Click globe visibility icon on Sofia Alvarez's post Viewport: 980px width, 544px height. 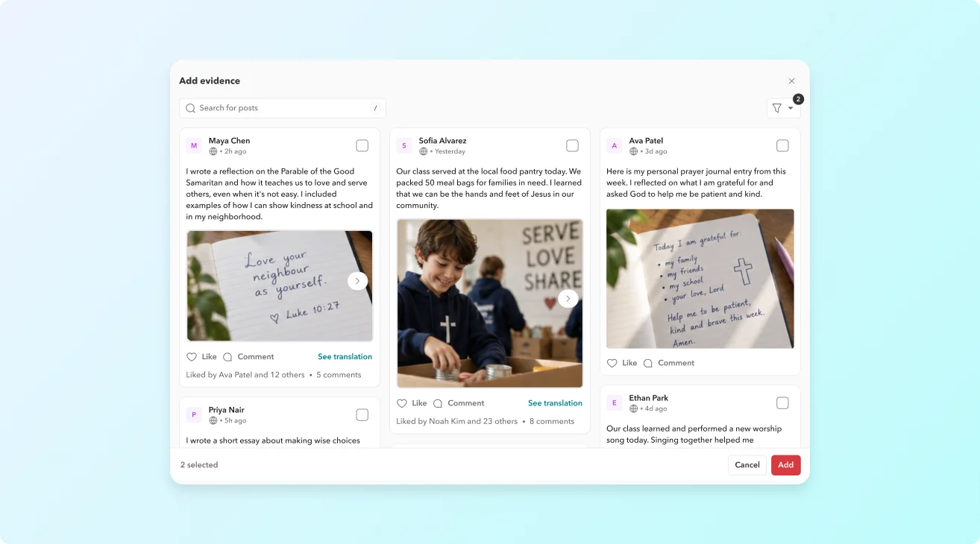[x=424, y=151]
